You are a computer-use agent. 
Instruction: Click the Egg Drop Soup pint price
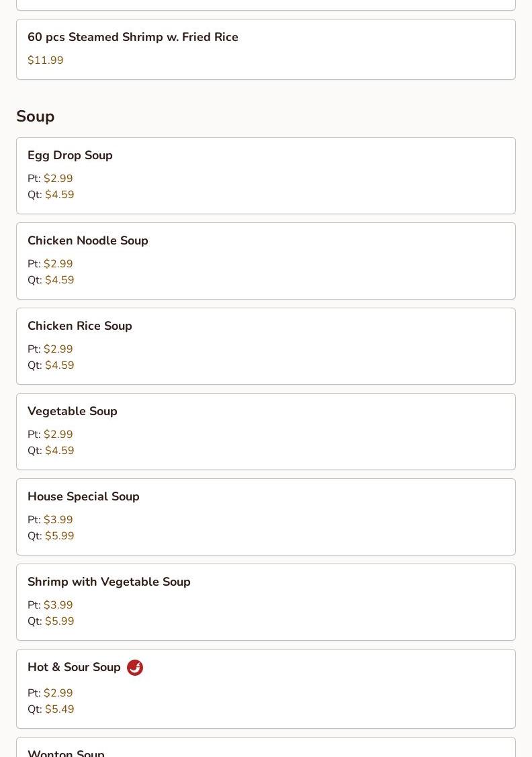click(x=58, y=179)
